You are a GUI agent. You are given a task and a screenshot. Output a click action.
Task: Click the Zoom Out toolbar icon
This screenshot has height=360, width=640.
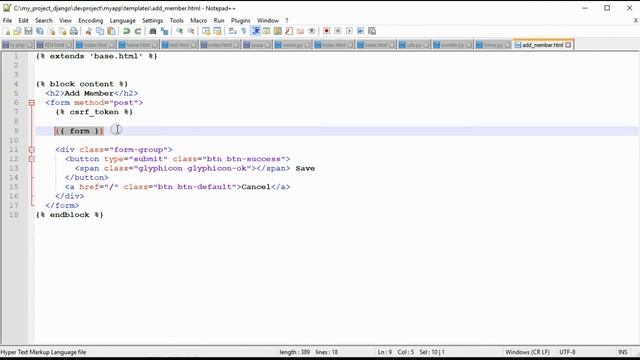[191, 31]
